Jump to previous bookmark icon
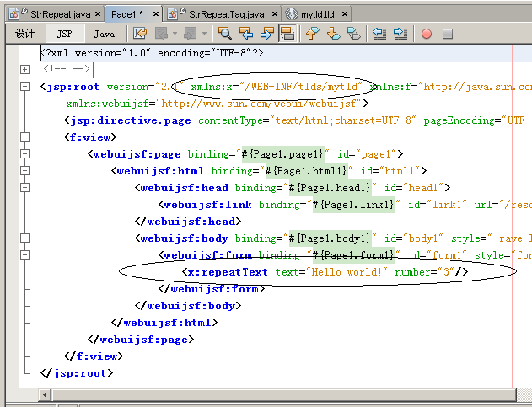This screenshot has width=532, height=407. [x=312, y=34]
